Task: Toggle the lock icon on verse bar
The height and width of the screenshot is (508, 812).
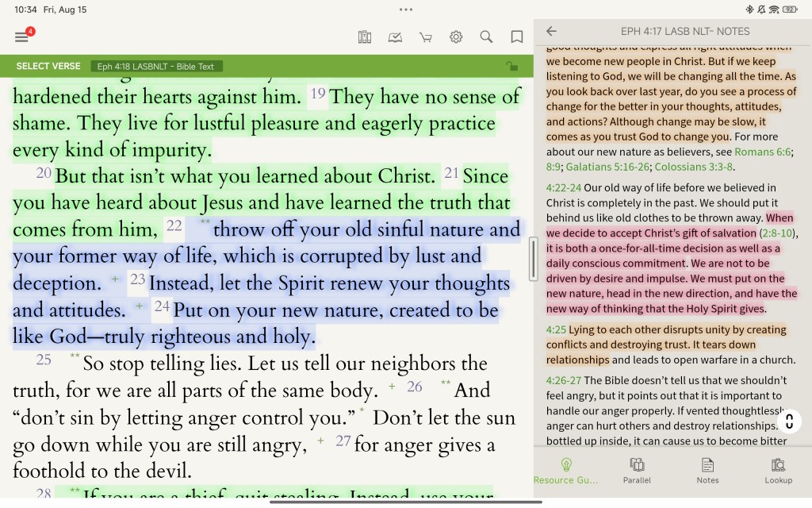Action: pos(511,66)
